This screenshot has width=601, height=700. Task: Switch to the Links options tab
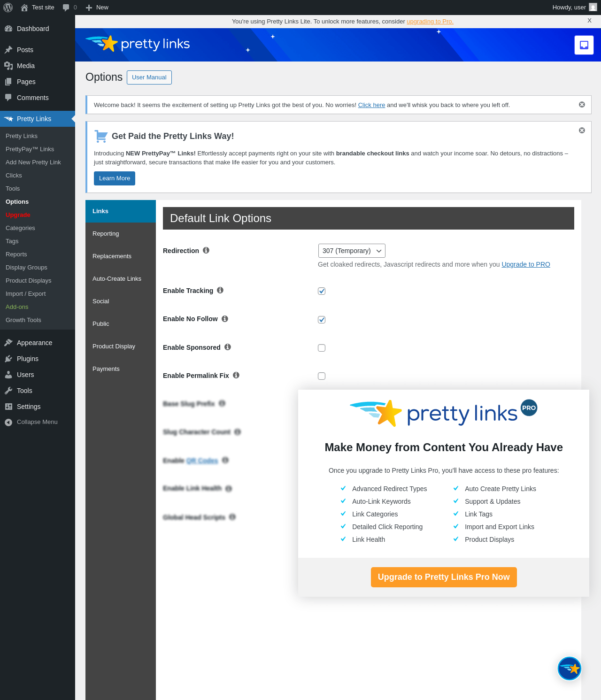point(121,211)
